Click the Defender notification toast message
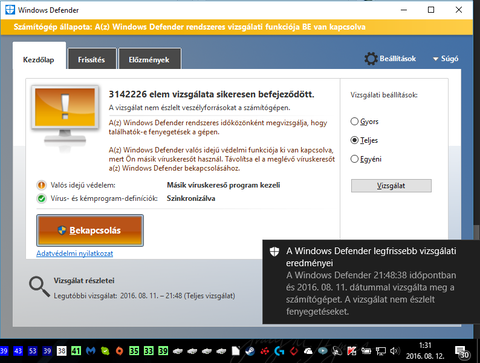The image size is (480, 363). click(x=371, y=282)
